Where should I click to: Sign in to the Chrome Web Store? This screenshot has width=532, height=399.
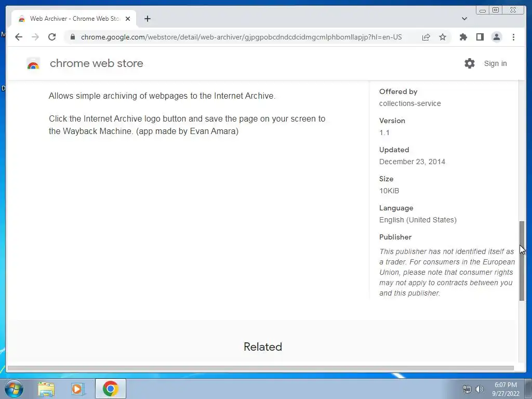coord(495,63)
